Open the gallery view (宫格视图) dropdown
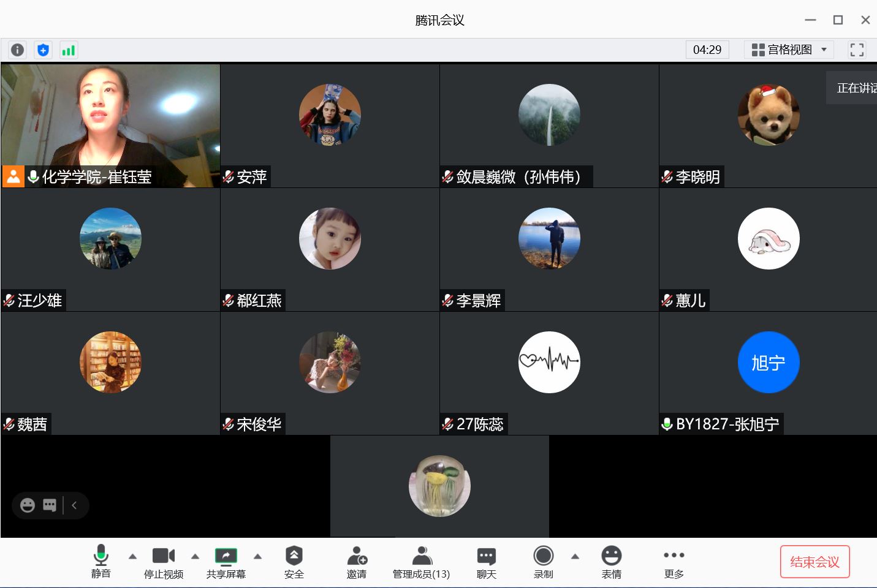Image resolution: width=877 pixels, height=588 pixels. (x=789, y=50)
